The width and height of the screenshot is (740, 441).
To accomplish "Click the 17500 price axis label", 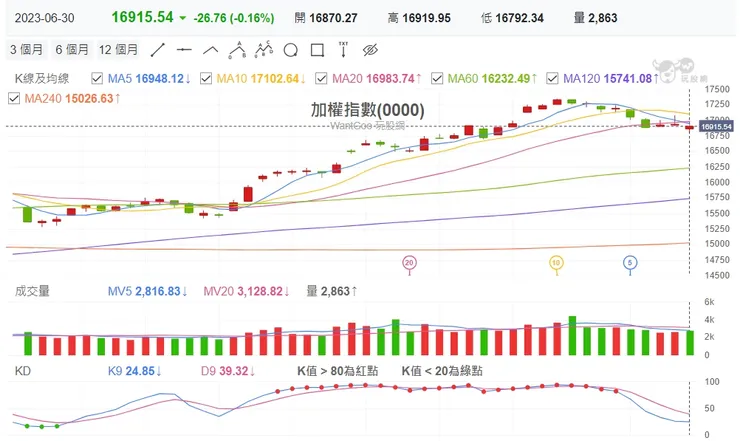I will (x=717, y=89).
